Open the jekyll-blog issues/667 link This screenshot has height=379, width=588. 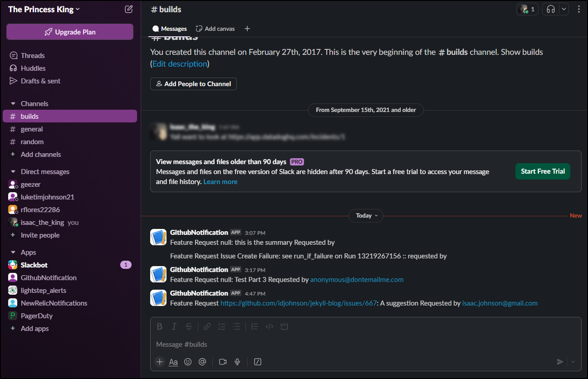click(x=299, y=303)
